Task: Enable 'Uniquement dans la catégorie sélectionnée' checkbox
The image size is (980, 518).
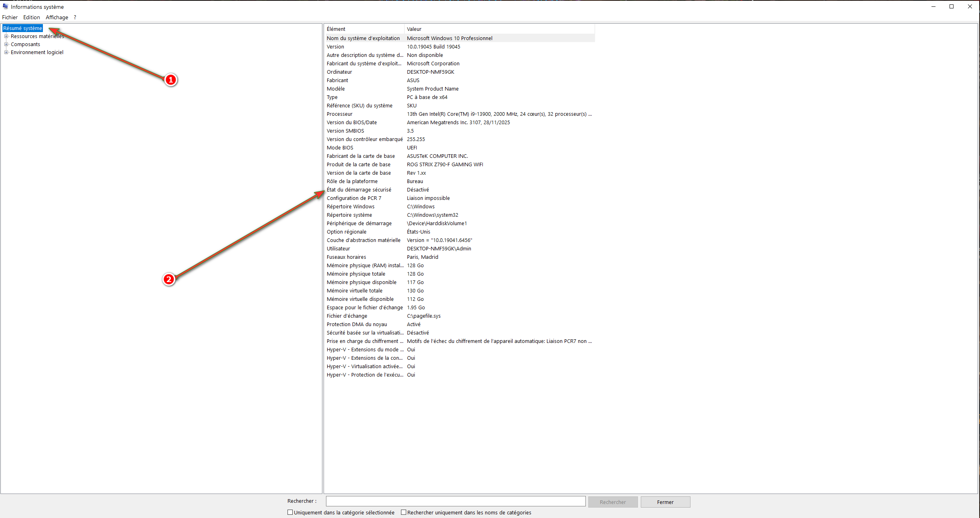Action: coord(290,512)
